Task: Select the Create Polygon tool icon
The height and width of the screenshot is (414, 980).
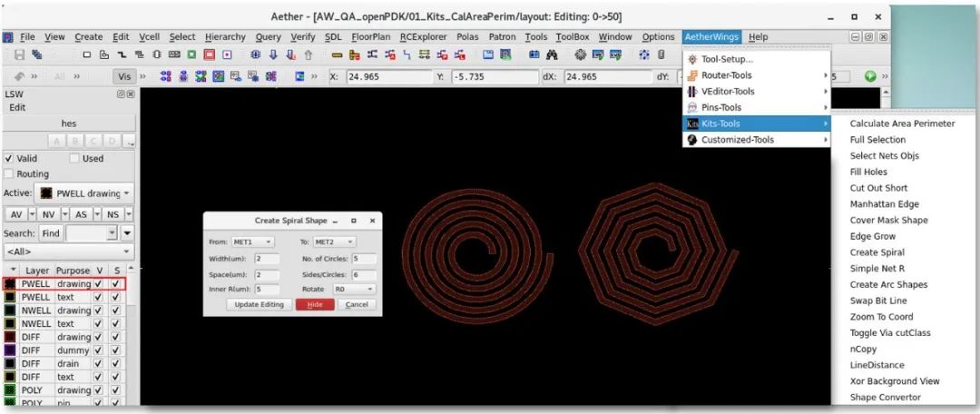Action: coord(104,55)
